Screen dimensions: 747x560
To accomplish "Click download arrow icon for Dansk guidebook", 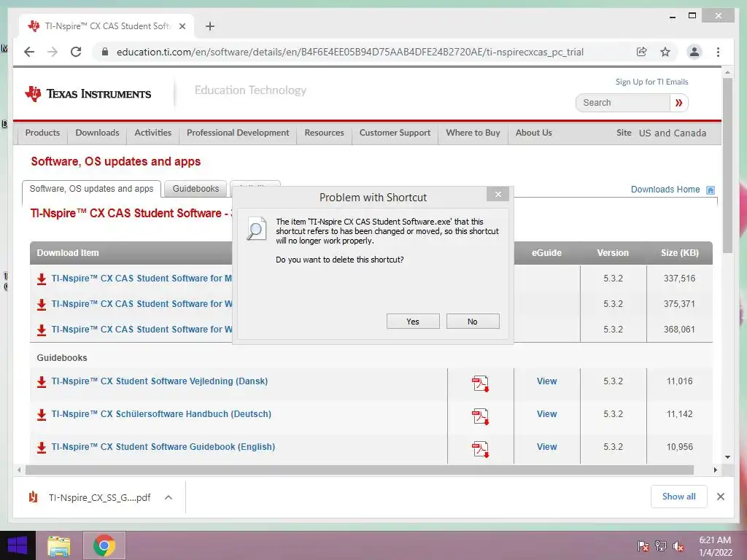I will tap(42, 382).
